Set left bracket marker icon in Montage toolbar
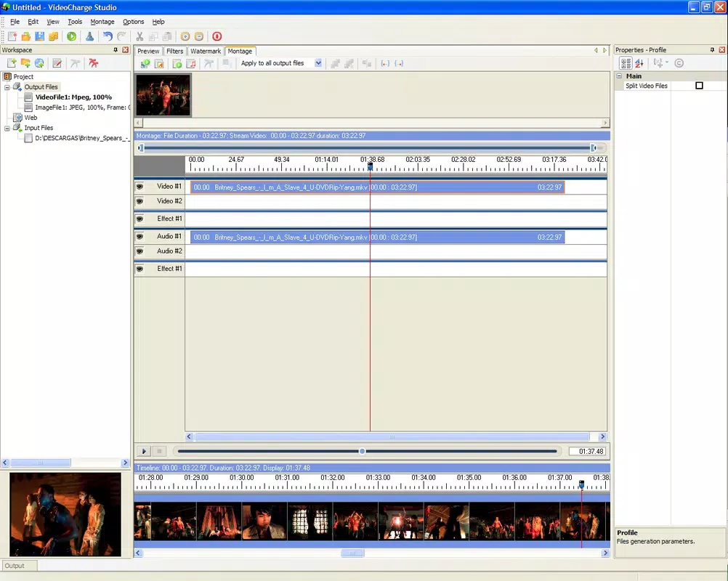This screenshot has height=581, width=728. pyautogui.click(x=385, y=64)
